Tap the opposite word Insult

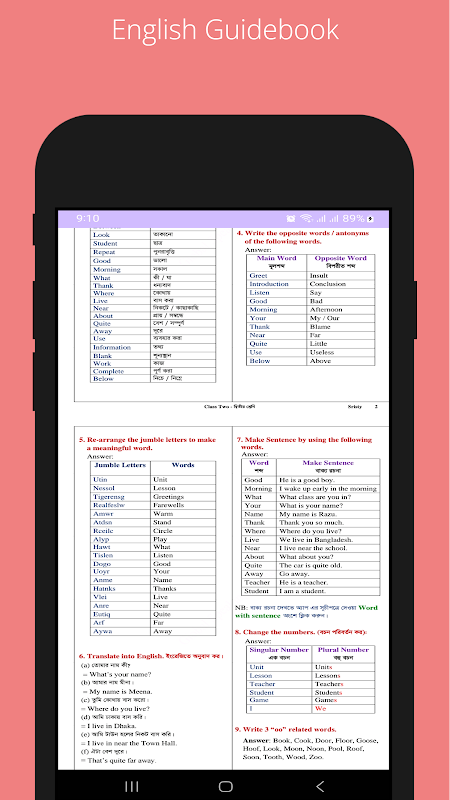pos(318,276)
